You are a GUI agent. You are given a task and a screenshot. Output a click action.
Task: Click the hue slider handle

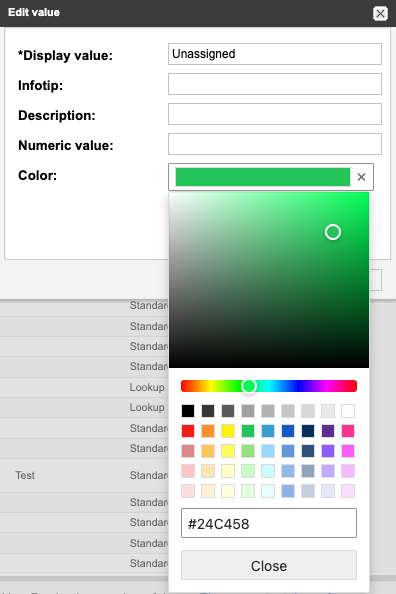click(249, 386)
